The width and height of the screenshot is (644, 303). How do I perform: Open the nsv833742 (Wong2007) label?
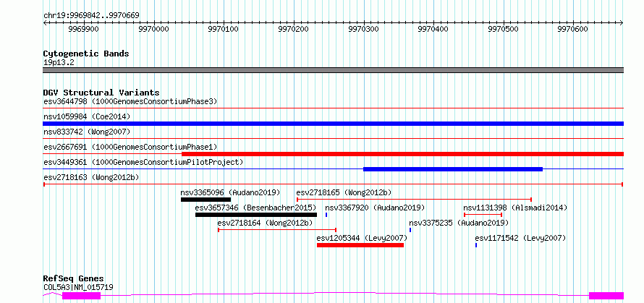(87, 132)
